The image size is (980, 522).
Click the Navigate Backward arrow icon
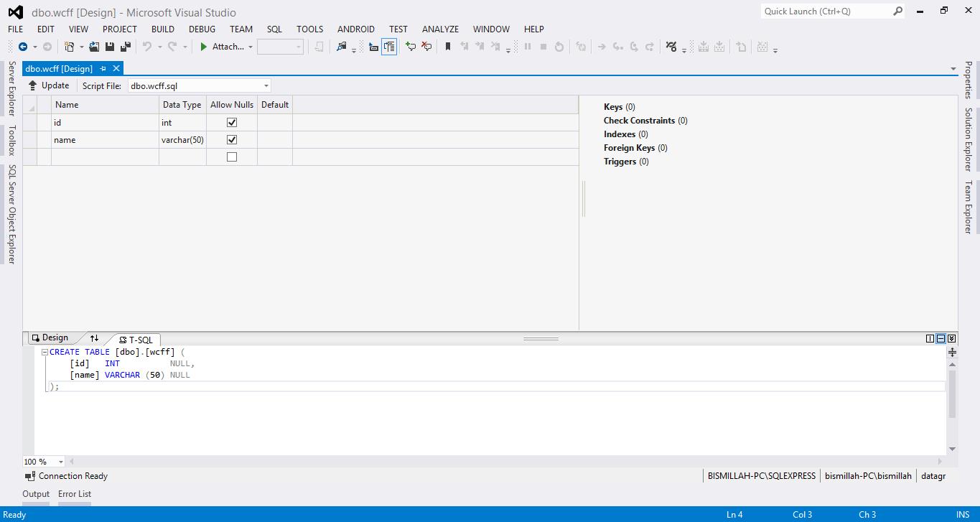[23, 47]
